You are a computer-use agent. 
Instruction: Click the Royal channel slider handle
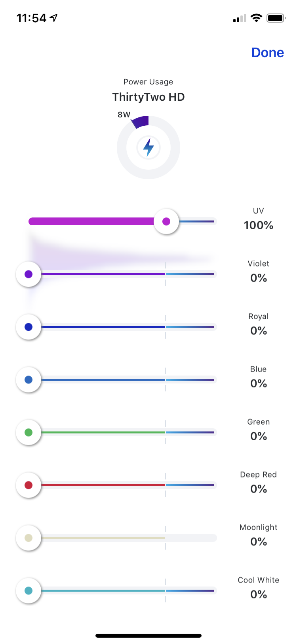click(29, 327)
